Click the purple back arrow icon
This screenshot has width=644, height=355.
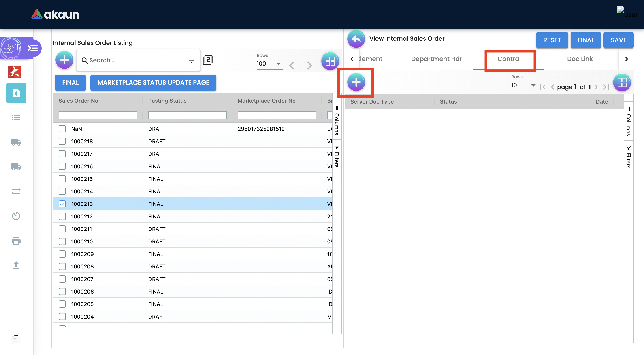coord(356,39)
